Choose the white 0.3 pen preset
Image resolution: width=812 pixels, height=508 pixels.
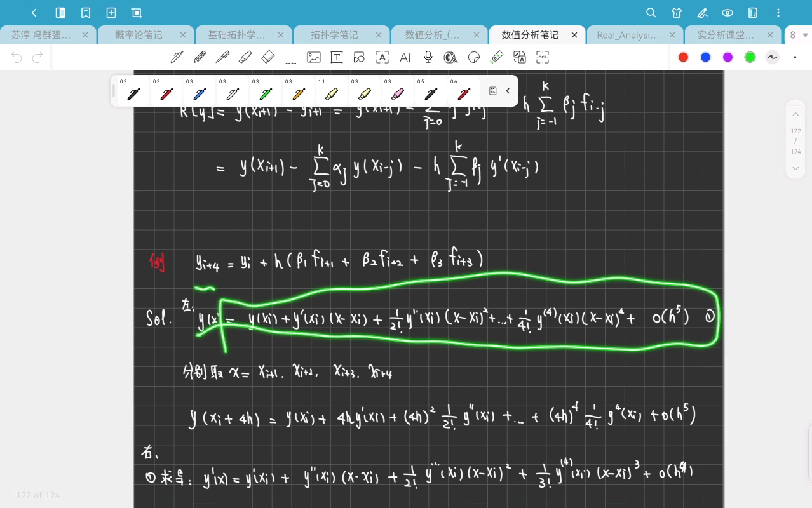coord(233,91)
